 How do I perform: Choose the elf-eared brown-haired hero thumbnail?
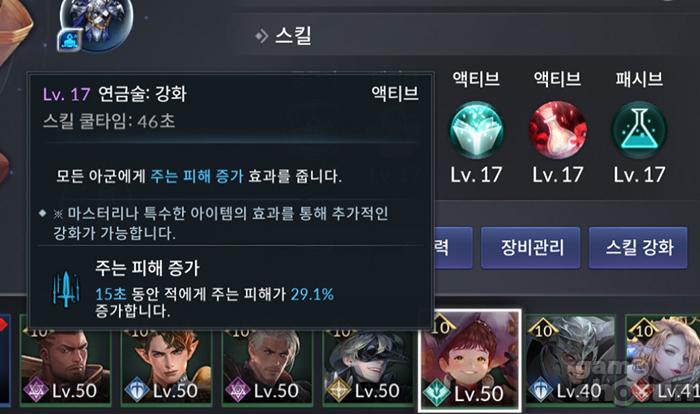coord(166,366)
